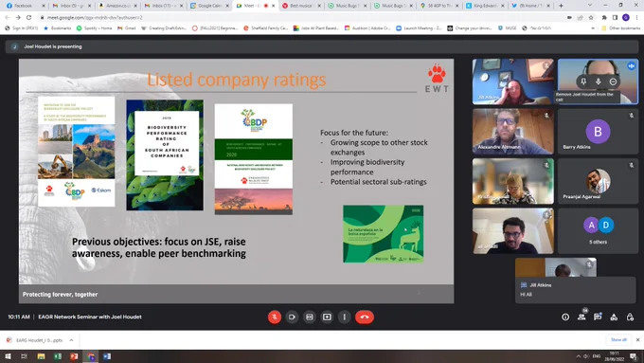644x363 pixels.
Task: Open Launch Meeting Zoom bookmark
Action: click(x=419, y=28)
